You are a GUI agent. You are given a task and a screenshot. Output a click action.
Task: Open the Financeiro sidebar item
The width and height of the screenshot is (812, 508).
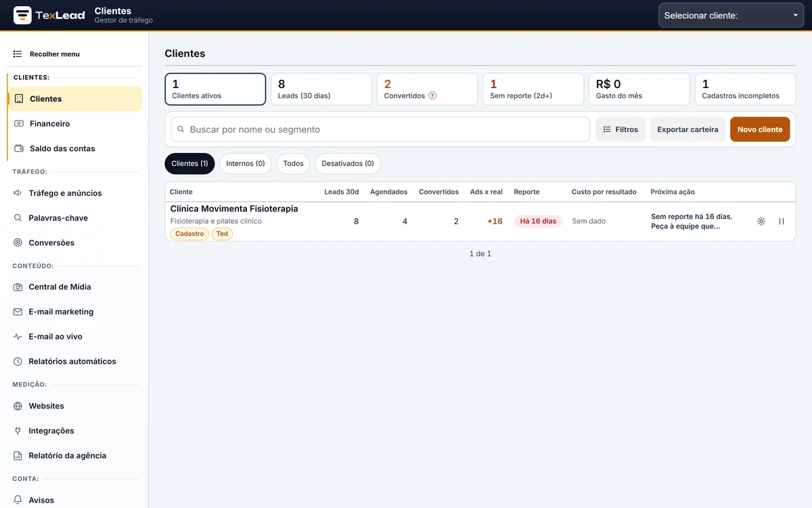(x=74, y=124)
